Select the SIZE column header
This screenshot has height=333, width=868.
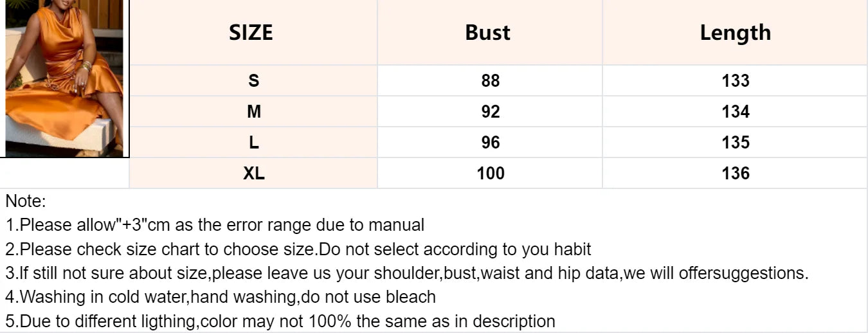coord(251,32)
